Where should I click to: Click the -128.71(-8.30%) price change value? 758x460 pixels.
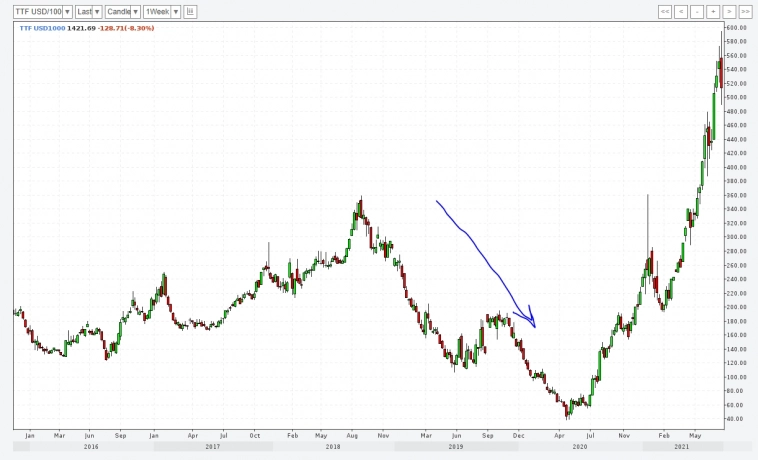pyautogui.click(x=128, y=28)
